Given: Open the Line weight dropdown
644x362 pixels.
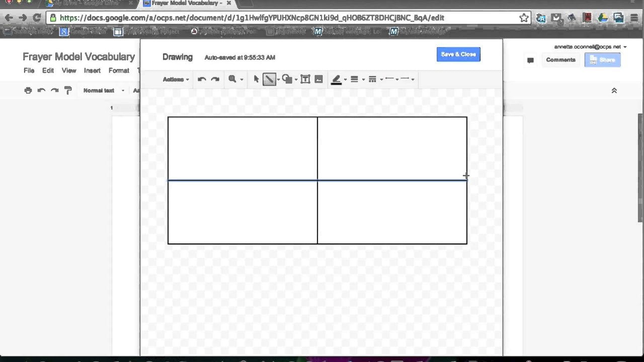Looking at the screenshot, I should click(357, 79).
